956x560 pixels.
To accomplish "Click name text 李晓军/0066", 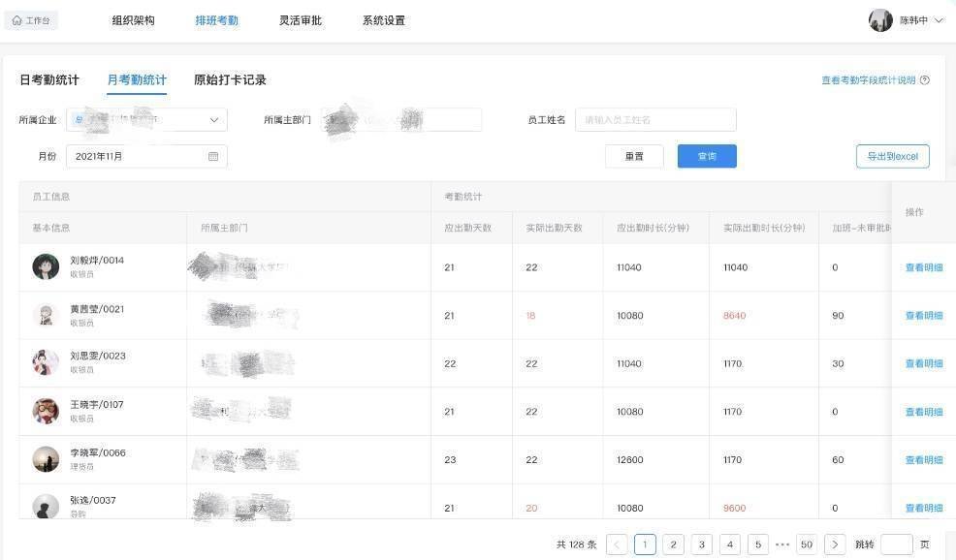I will [98, 452].
